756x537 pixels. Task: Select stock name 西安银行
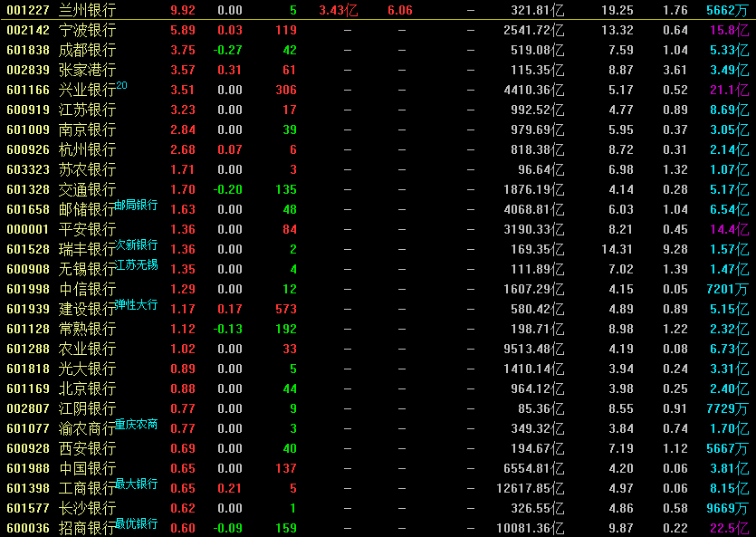87,448
